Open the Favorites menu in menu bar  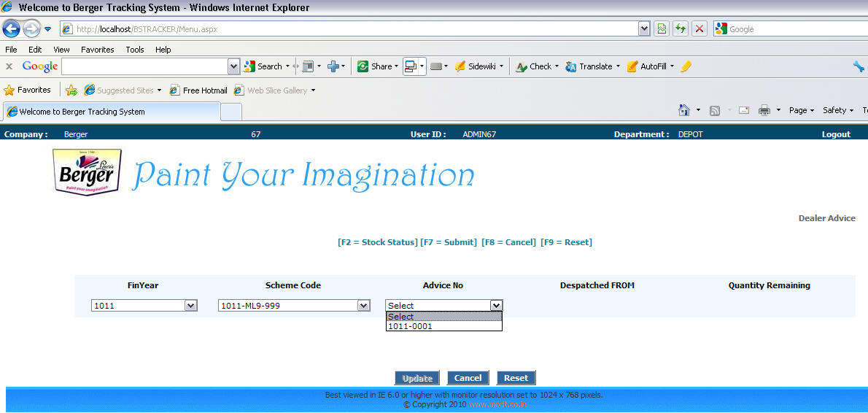[x=97, y=50]
